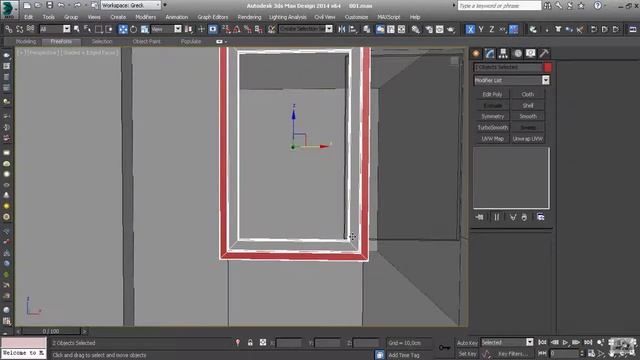Open the Rendering menu

pyautogui.click(x=249, y=17)
